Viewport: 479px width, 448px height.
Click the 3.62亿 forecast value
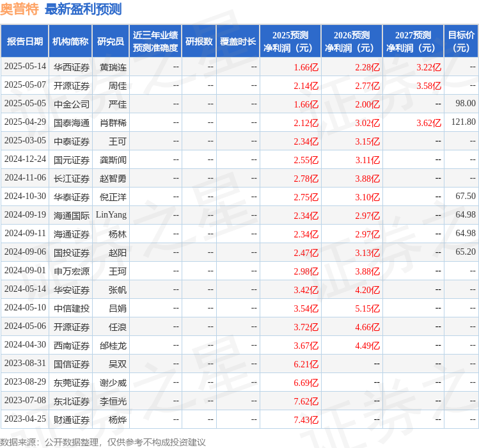[429, 123]
